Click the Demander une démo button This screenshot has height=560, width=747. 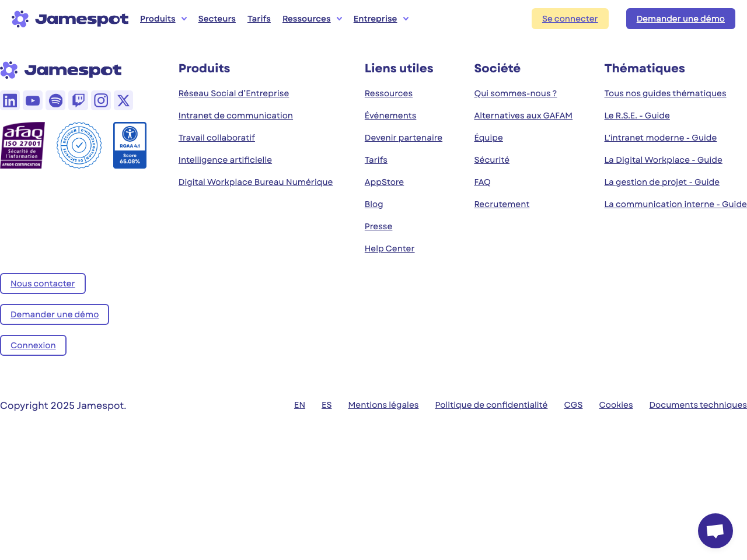(x=680, y=19)
